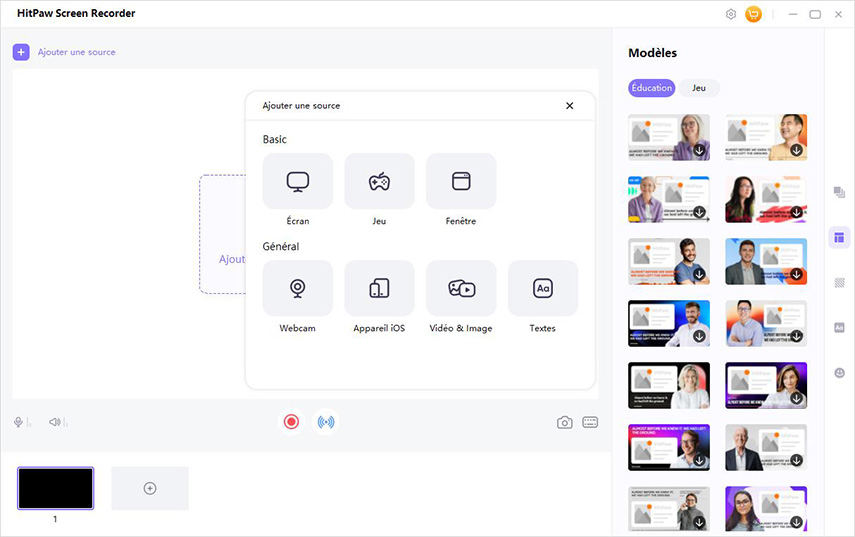Screen dimensions: 855x537
Task: Pick the Fenêtre window source
Action: [461, 182]
